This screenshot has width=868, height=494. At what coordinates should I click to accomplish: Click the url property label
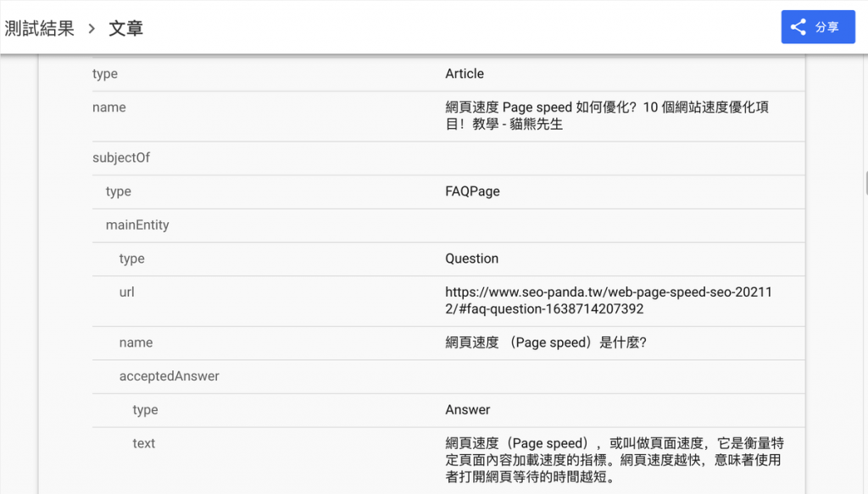tap(127, 292)
